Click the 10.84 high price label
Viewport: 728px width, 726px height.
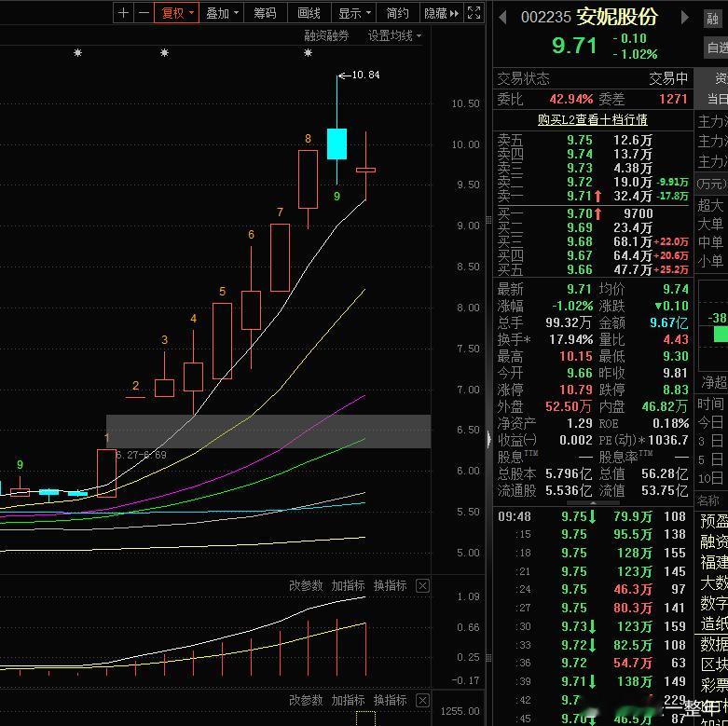click(x=365, y=75)
